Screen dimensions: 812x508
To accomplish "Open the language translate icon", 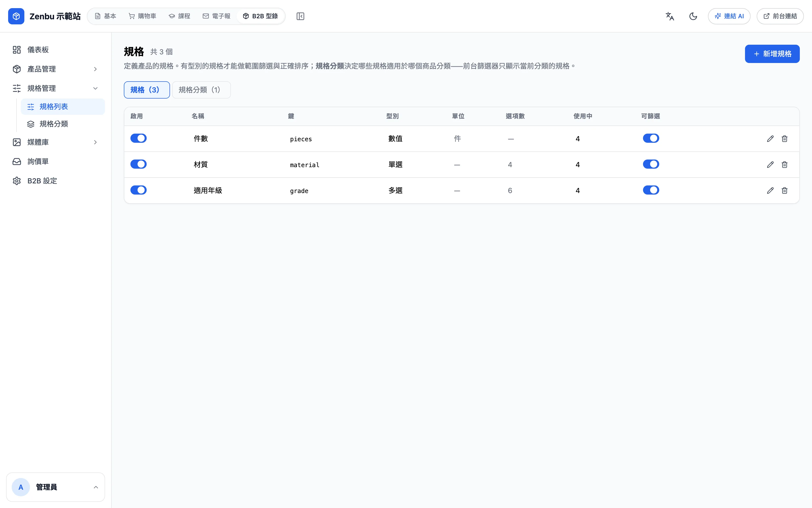I will pos(670,16).
